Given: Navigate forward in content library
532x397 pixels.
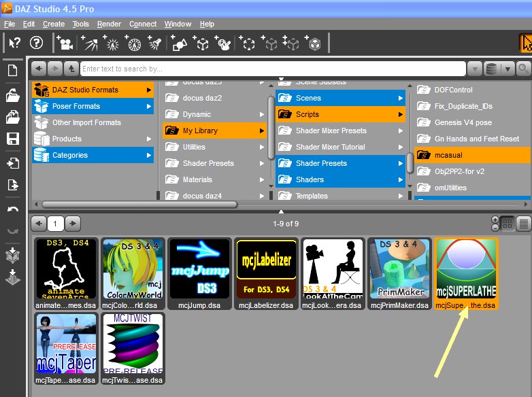Looking at the screenshot, I should tap(55, 69).
